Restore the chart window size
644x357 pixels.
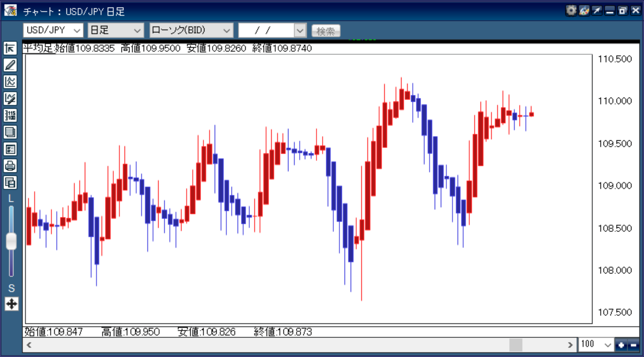point(623,11)
